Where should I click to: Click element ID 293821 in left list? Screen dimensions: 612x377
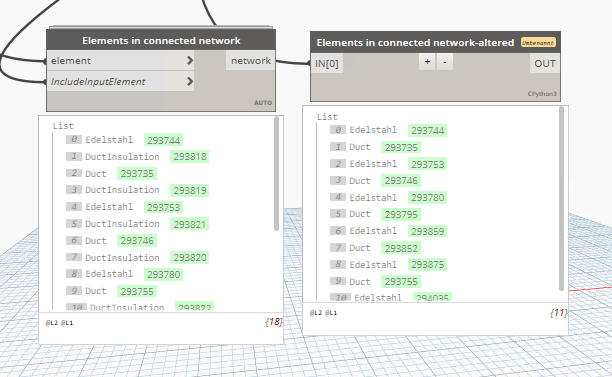190,224
